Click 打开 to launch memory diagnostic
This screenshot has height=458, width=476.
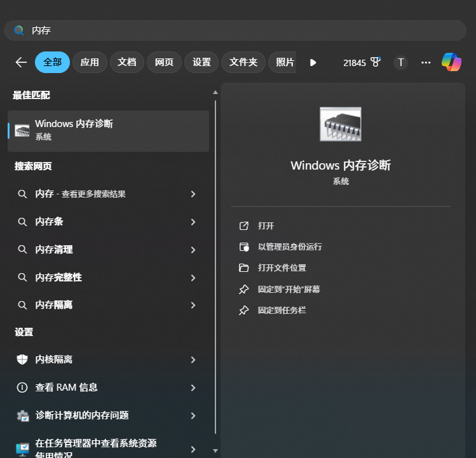(266, 226)
